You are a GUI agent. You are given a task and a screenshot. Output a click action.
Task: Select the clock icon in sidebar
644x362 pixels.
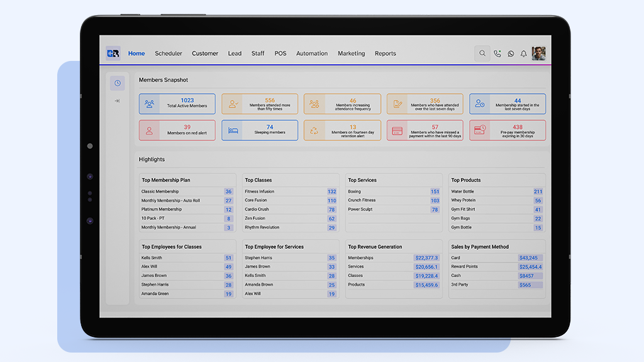(117, 83)
